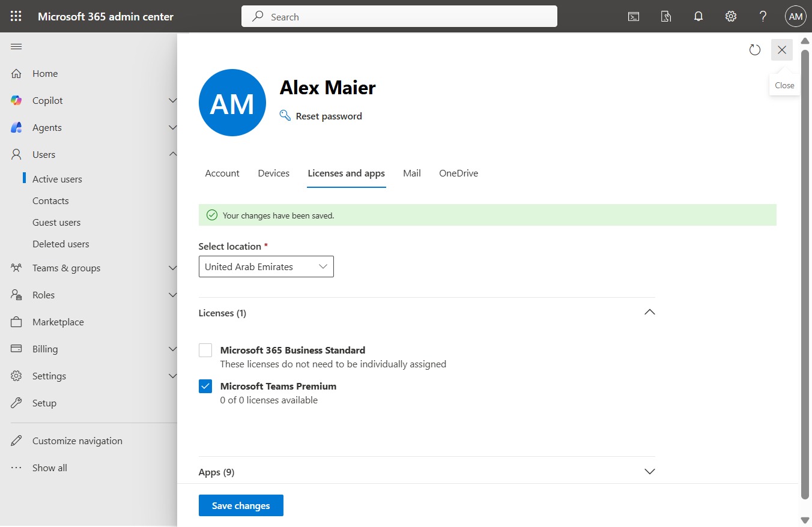
Task: Check the Microsoft 365 Business Standard license
Action: [x=205, y=350]
